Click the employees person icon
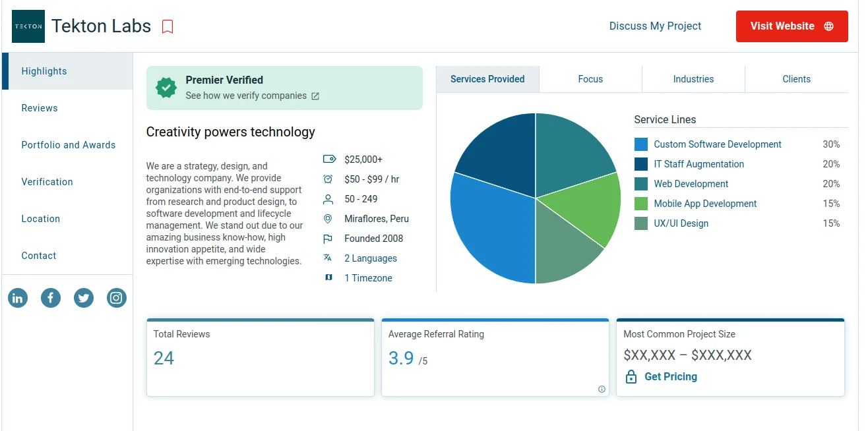868x431 pixels. coord(328,199)
